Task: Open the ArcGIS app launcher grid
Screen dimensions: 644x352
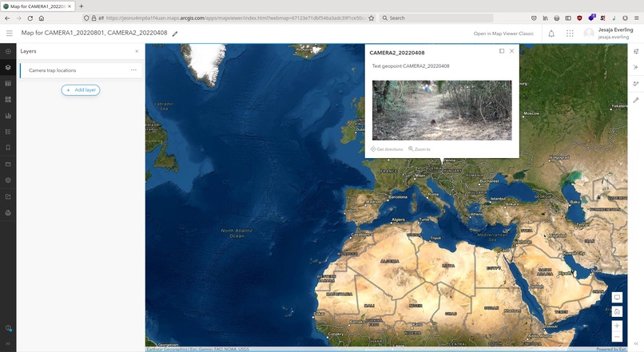Action: 570,34
